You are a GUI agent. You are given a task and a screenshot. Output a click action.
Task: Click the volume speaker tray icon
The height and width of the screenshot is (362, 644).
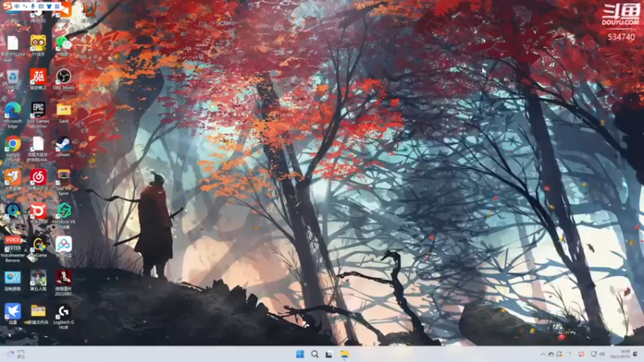pos(602,354)
